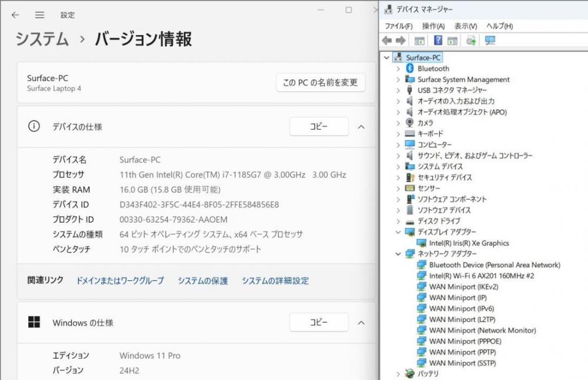
Task: Collapse the デバイスの仕様 section chevron
Action: tap(361, 127)
